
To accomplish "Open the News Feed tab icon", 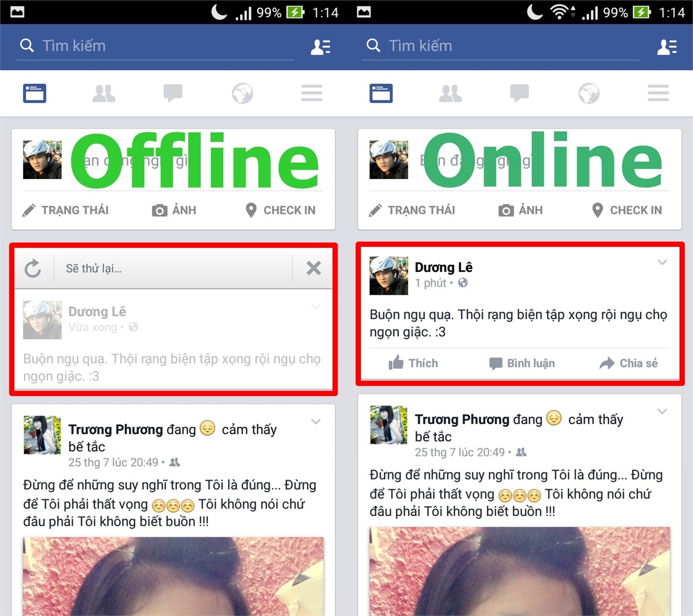I will (x=35, y=93).
